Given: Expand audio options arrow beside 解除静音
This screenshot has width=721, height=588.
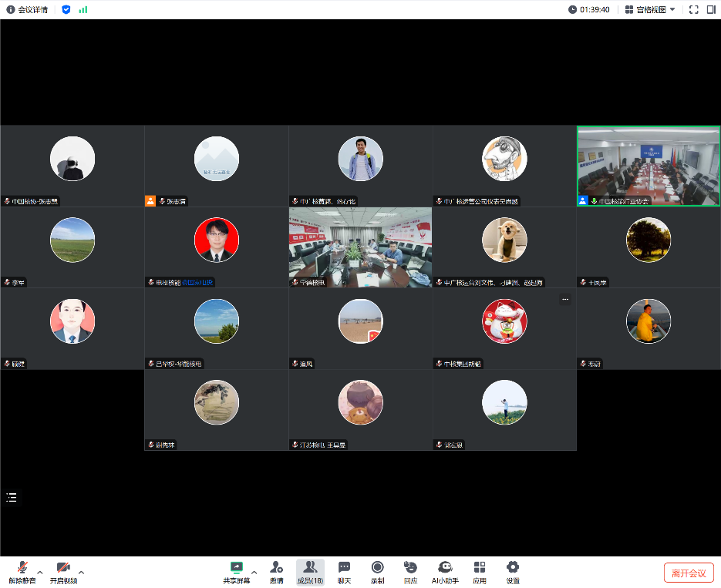Looking at the screenshot, I should pyautogui.click(x=40, y=572).
